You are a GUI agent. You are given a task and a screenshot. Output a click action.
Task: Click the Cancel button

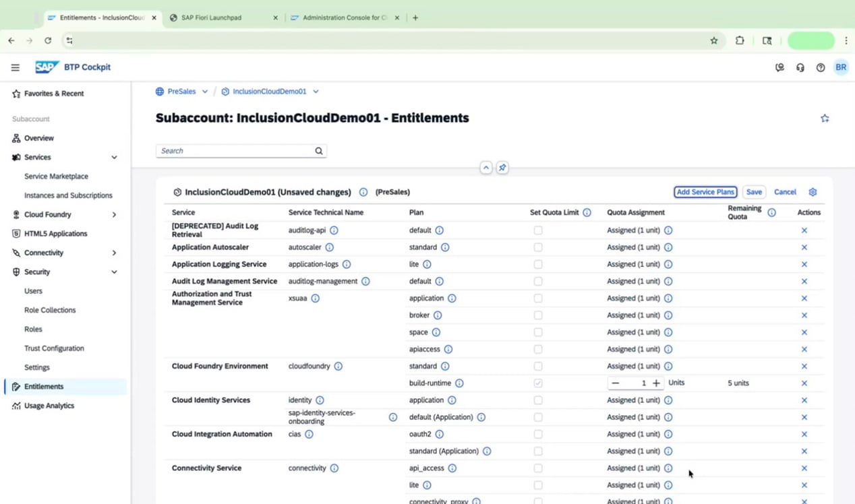(785, 192)
